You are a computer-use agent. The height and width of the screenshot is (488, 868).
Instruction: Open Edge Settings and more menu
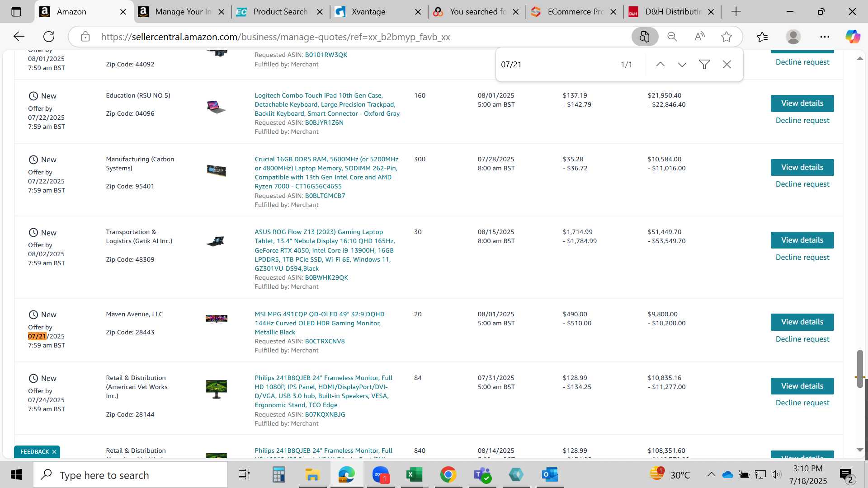(825, 37)
